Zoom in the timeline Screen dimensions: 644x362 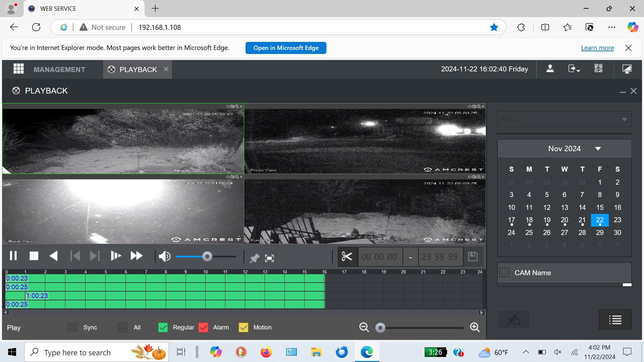[475, 327]
